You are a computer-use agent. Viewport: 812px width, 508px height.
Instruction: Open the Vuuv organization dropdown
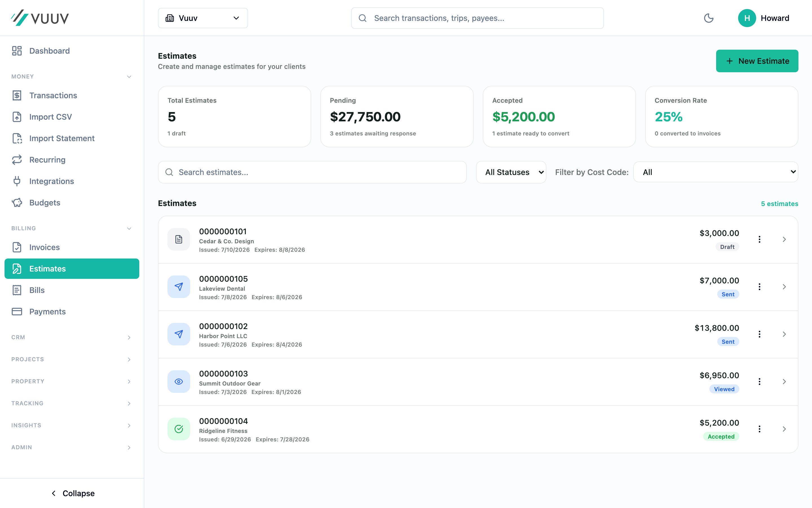pos(203,18)
